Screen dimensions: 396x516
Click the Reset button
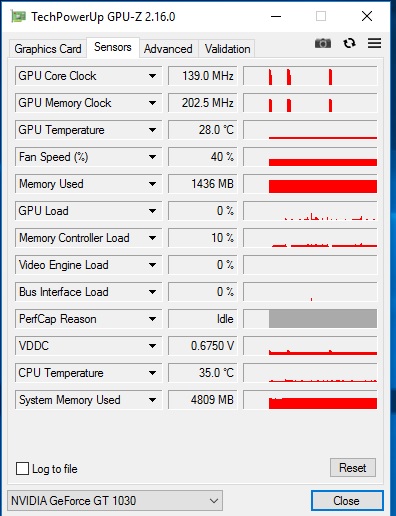(353, 468)
